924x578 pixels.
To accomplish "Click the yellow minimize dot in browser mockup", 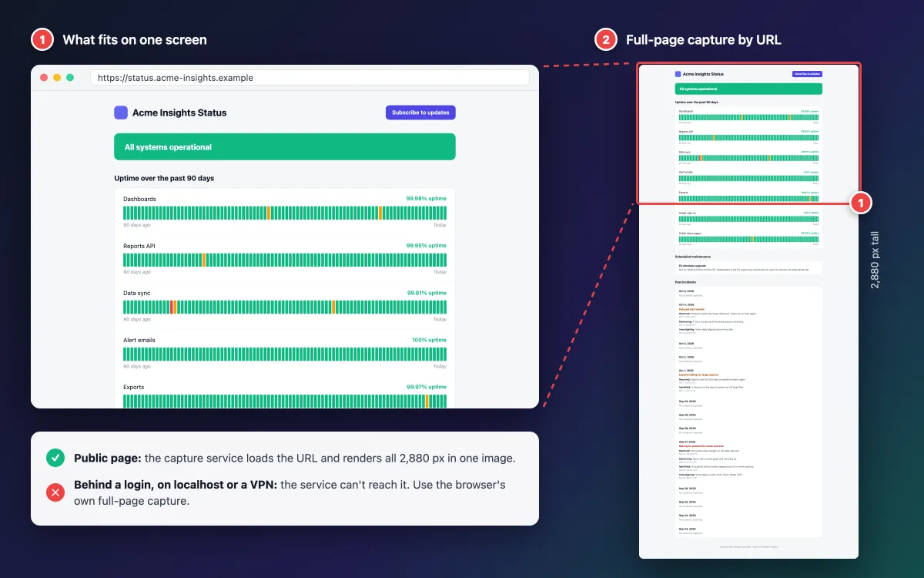I will (57, 78).
